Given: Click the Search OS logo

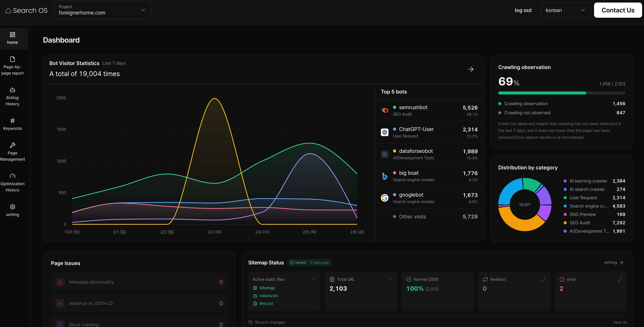Looking at the screenshot, I should (26, 11).
